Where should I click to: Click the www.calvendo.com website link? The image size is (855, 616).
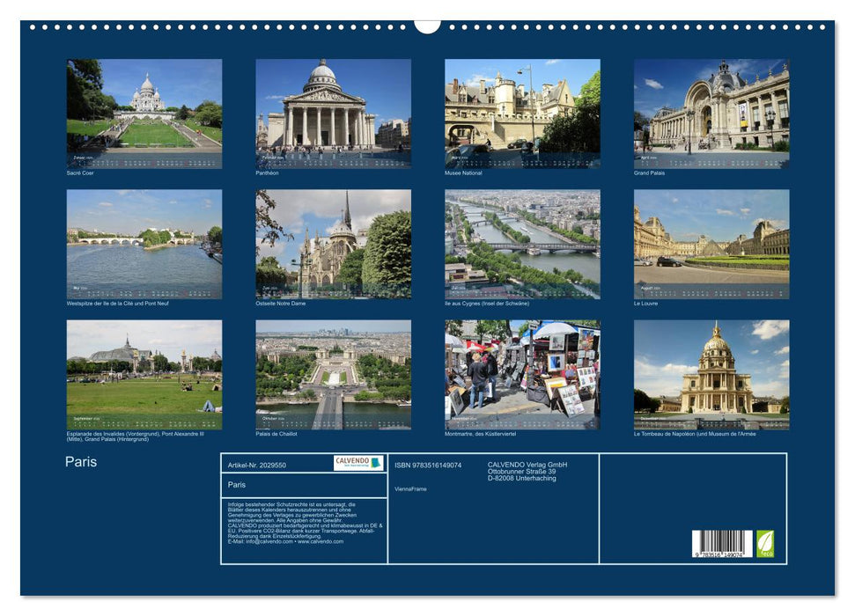[321, 542]
